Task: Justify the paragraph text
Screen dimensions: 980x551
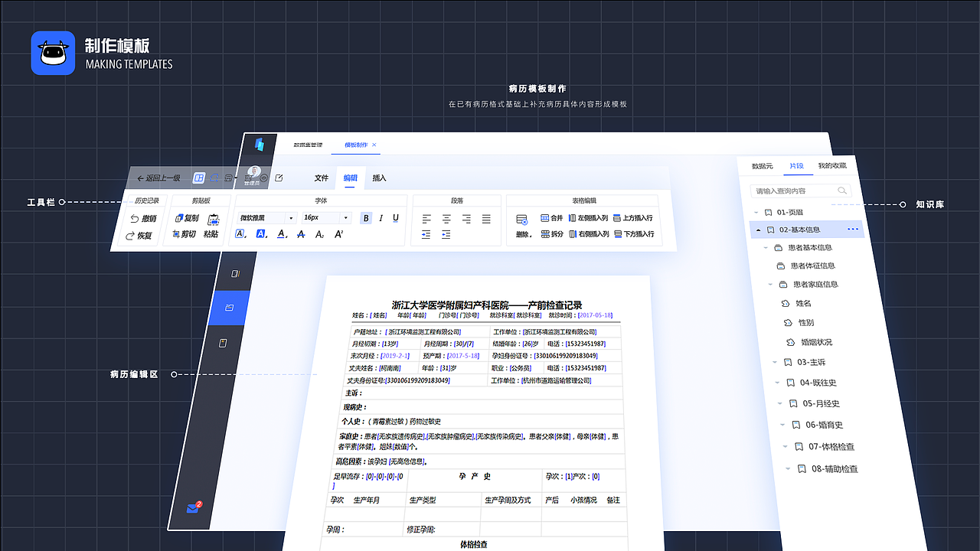Action: [486, 219]
